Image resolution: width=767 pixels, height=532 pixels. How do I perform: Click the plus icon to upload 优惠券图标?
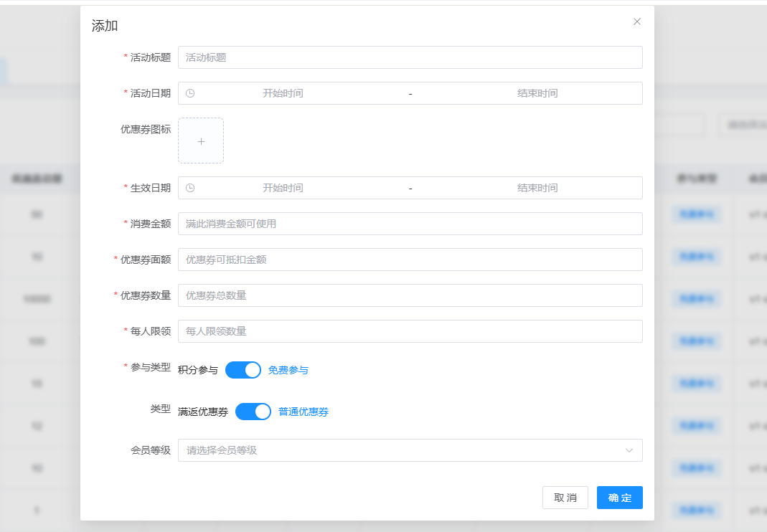201,141
